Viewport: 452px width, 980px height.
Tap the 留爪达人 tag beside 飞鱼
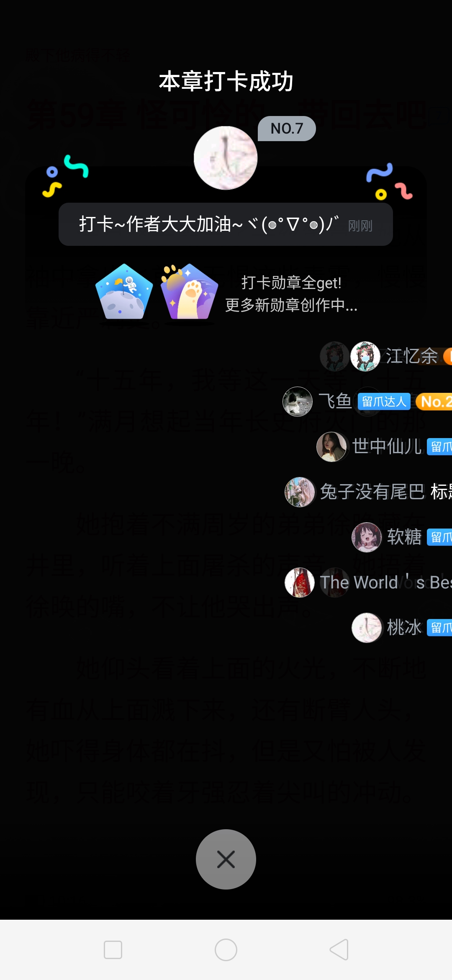pos(384,402)
